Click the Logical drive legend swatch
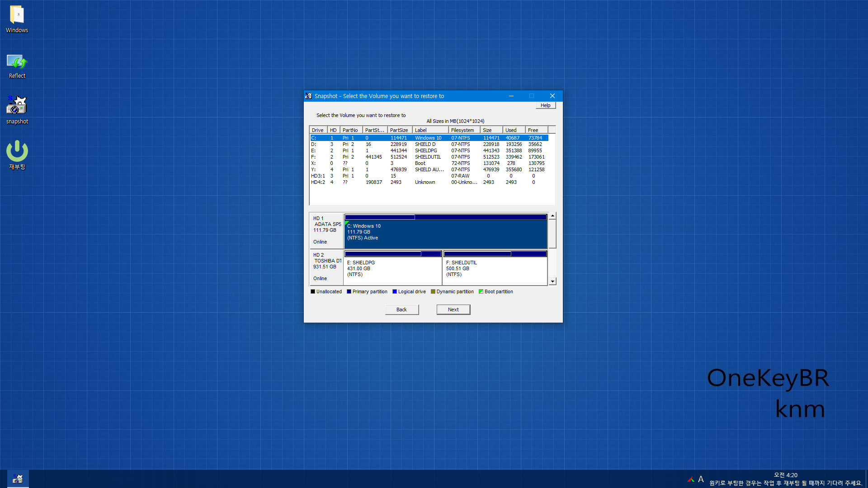 point(395,292)
